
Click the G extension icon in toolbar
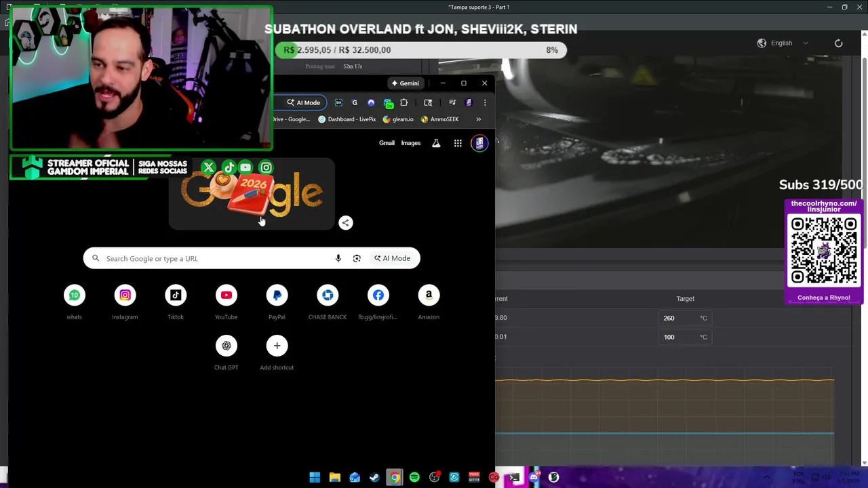[355, 103]
